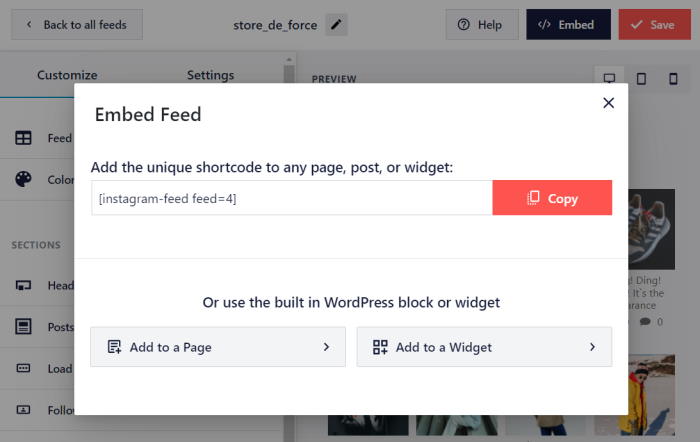Image resolution: width=700 pixels, height=442 pixels.
Task: Close the Embed Feed dialog
Action: click(608, 102)
